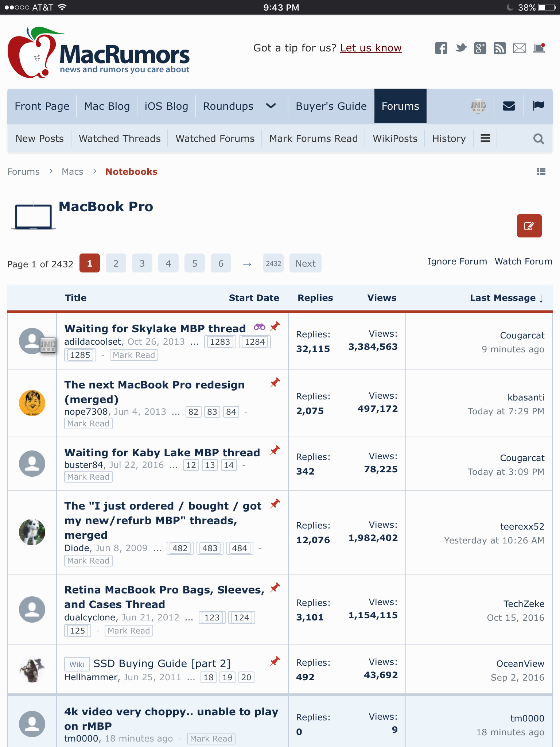
Task: Click the MacBook Pro laptop icon
Action: point(33,217)
